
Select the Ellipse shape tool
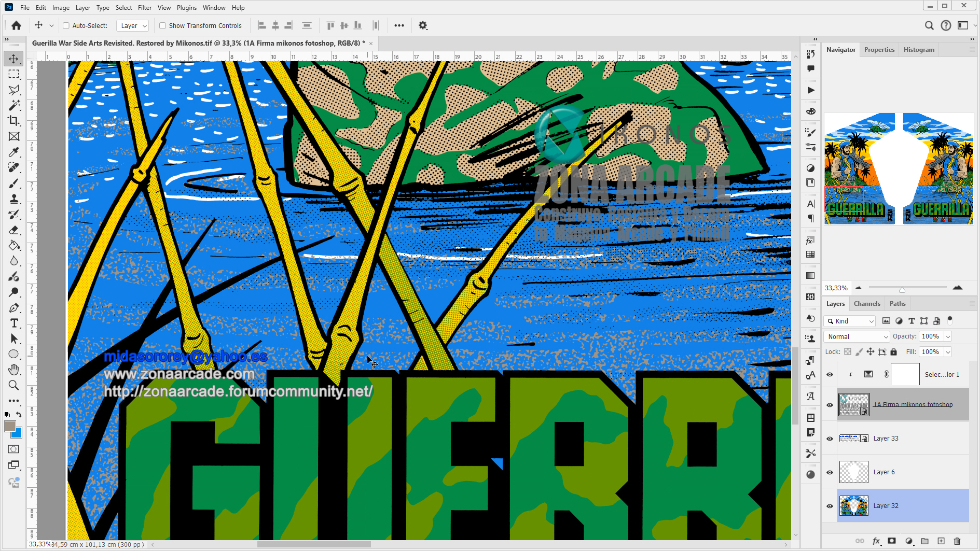point(14,354)
